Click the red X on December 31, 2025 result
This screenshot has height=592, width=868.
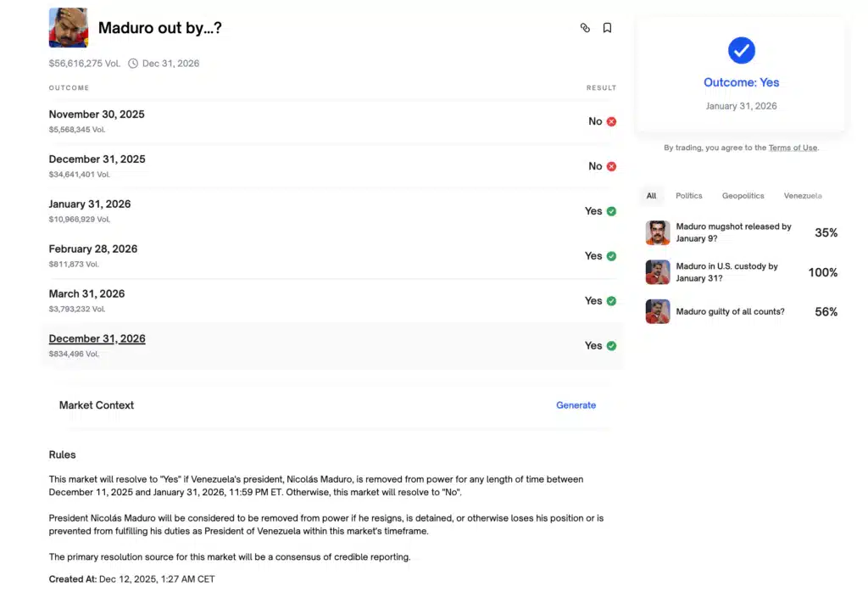[x=611, y=166]
